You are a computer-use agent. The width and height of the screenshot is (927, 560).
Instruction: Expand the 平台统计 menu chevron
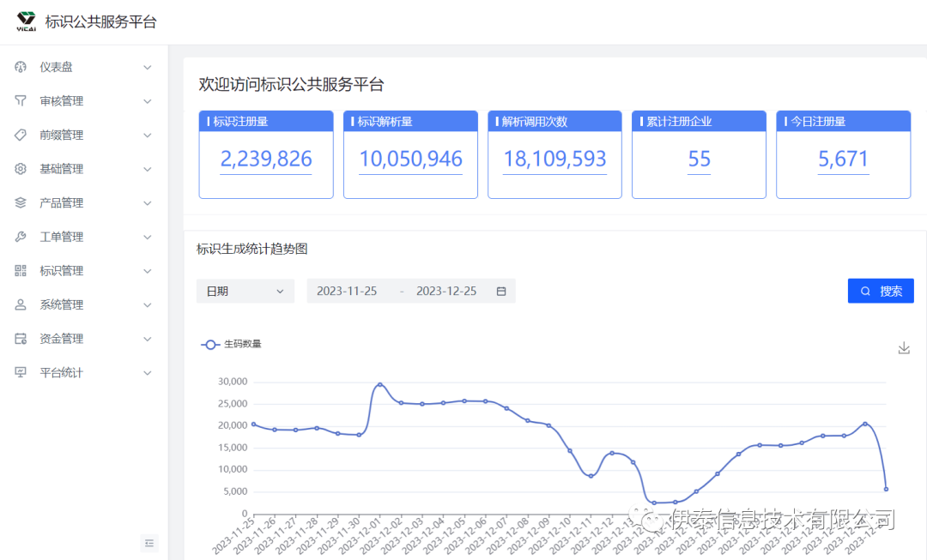click(x=147, y=373)
